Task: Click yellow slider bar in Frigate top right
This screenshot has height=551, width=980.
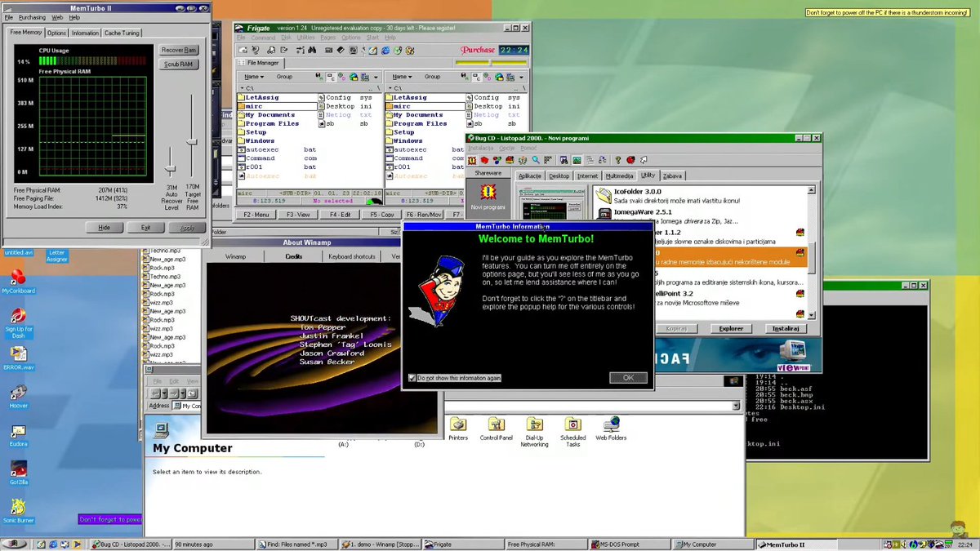Action: [491, 63]
